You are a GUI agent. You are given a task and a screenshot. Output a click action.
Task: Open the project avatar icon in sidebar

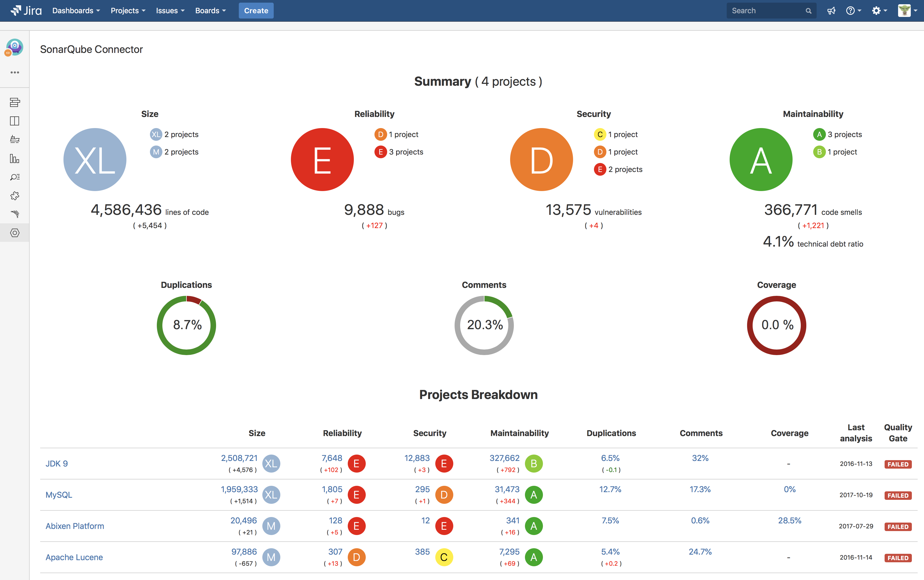tap(15, 47)
